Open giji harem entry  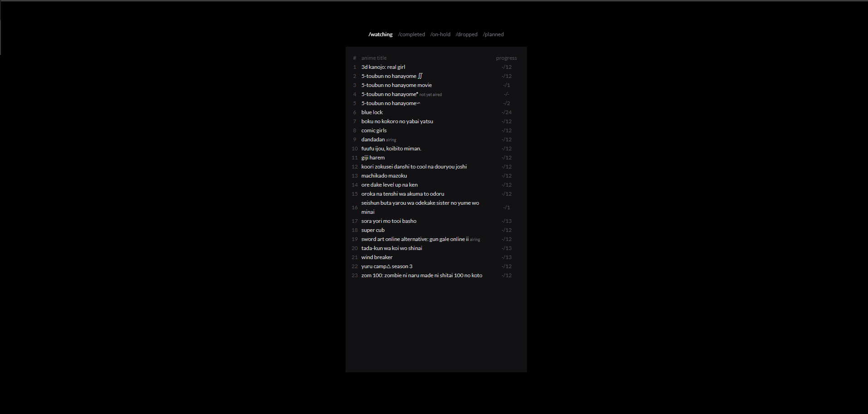[373, 158]
